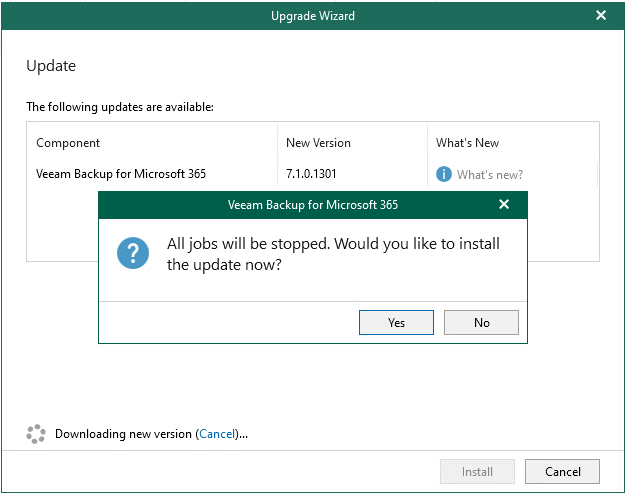This screenshot has height=494, width=625.
Task: Click the Upgrade Wizard title bar text
Action: point(312,16)
